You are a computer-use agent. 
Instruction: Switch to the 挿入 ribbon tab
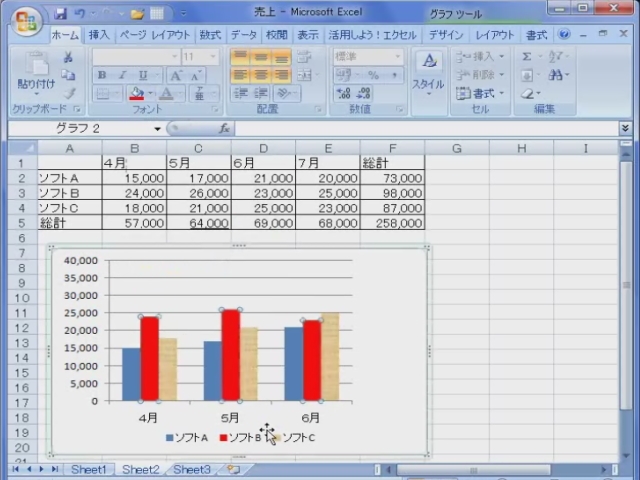point(99,34)
